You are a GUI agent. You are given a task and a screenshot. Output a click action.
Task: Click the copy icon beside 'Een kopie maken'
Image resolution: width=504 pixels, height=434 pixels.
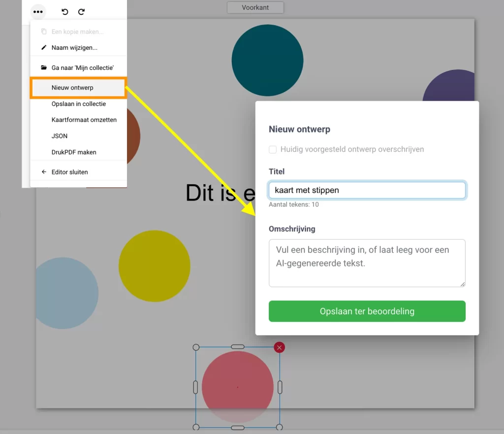43,31
